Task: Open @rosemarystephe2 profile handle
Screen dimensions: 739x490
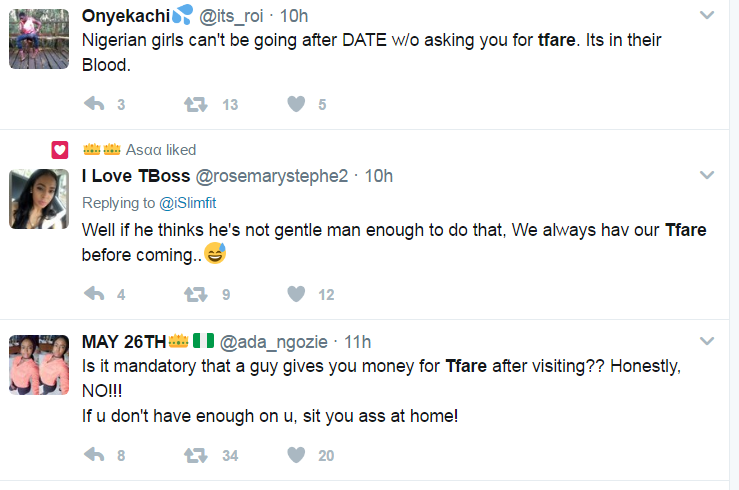Action: (x=270, y=176)
